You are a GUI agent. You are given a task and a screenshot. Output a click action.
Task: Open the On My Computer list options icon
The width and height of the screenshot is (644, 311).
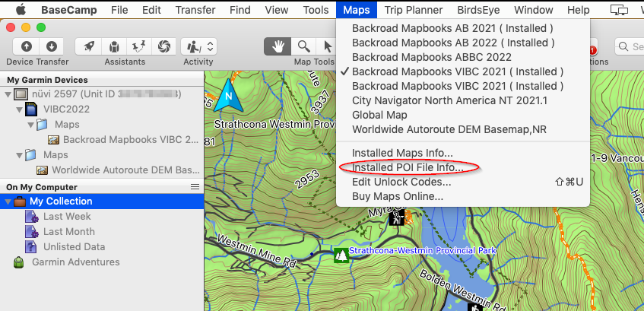point(195,187)
